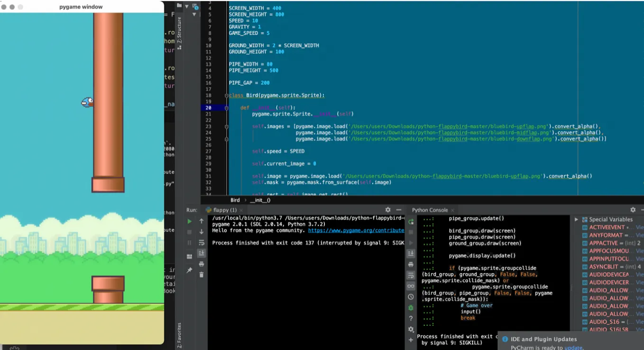Pin the Run tab with pin icon
The height and width of the screenshot is (350, 644).
click(x=190, y=270)
